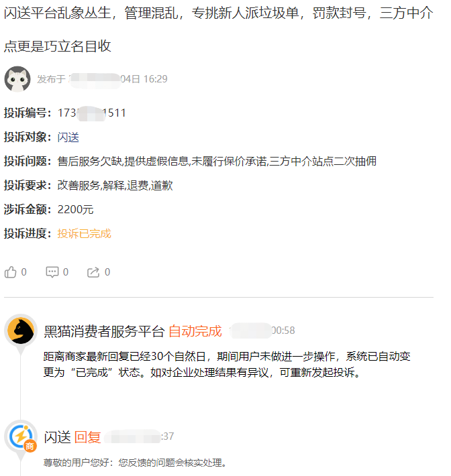This screenshot has height=476, width=451.
Task: Click the like count number
Action: click(23, 272)
